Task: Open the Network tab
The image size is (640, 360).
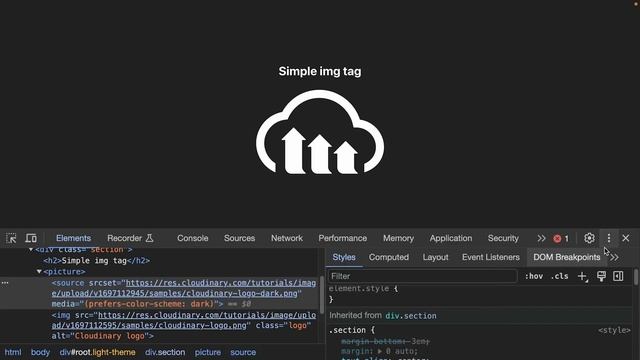Action: (x=287, y=238)
